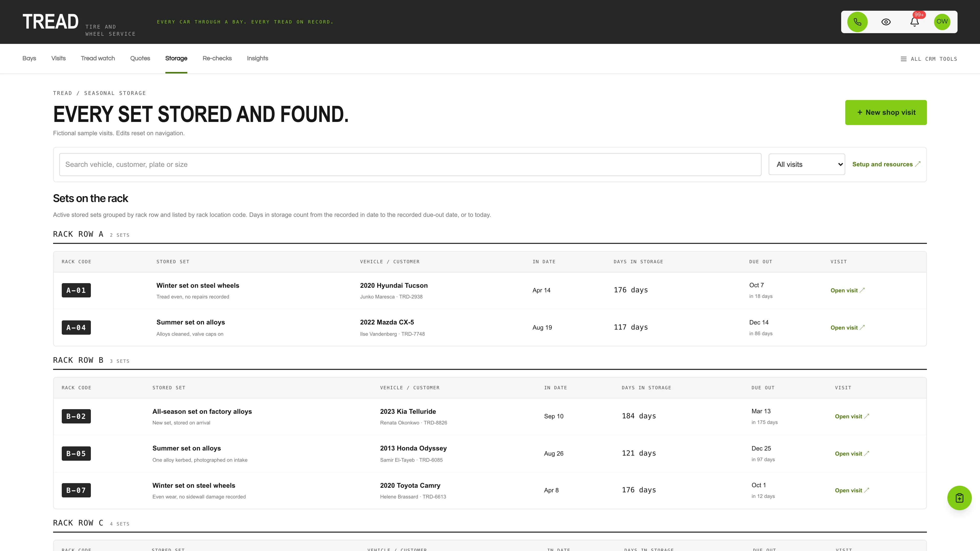
Task: Open the Tread watch tab
Action: pyautogui.click(x=98, y=58)
